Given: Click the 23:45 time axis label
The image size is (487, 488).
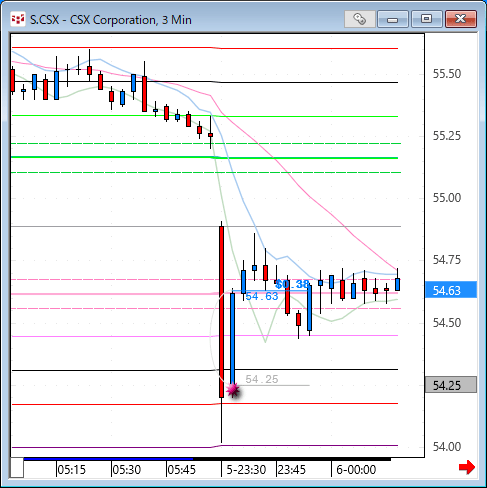Looking at the screenshot, I should 291,470.
